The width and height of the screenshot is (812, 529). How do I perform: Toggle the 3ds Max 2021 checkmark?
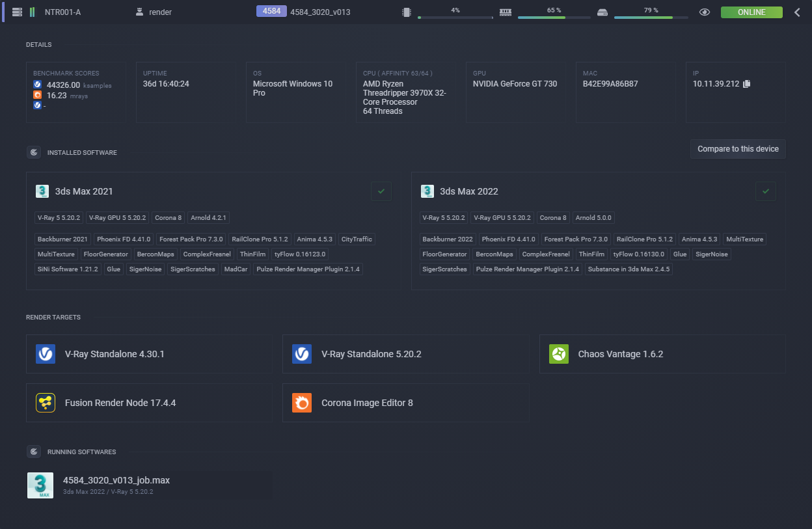pyautogui.click(x=381, y=191)
